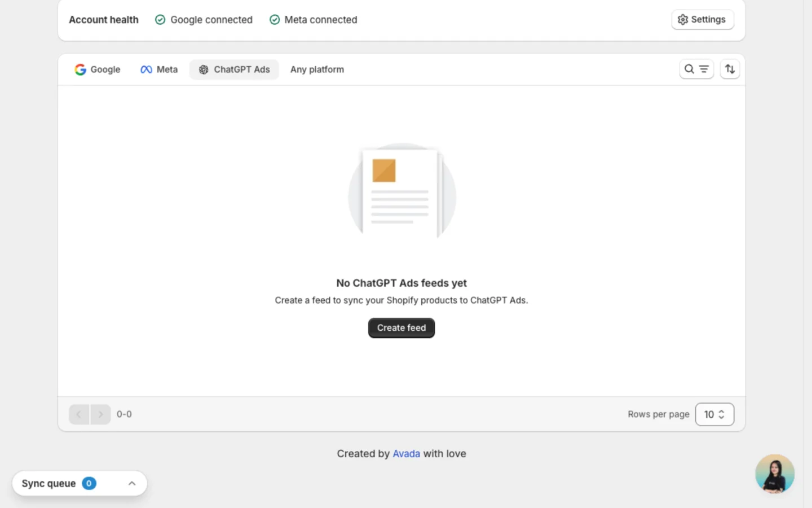Select the ChatGPT Ads tab

tap(234, 69)
